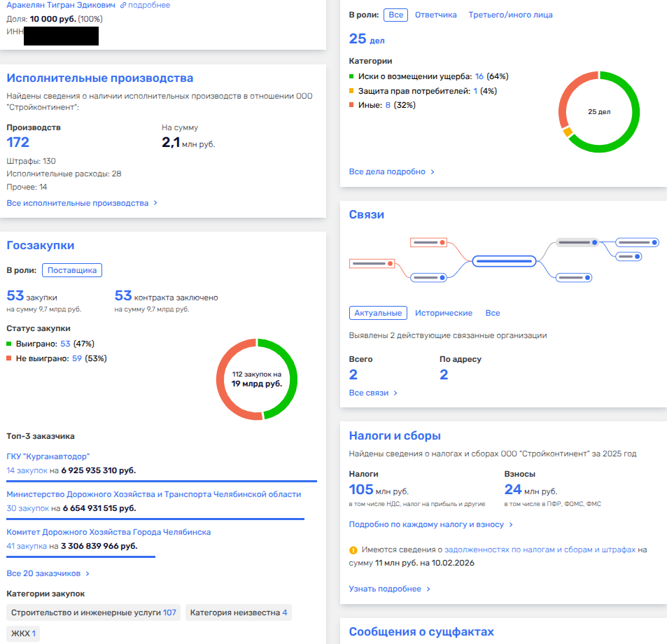Switch to the «Исторические» connections tab
This screenshot has width=667, height=644.
click(x=443, y=313)
